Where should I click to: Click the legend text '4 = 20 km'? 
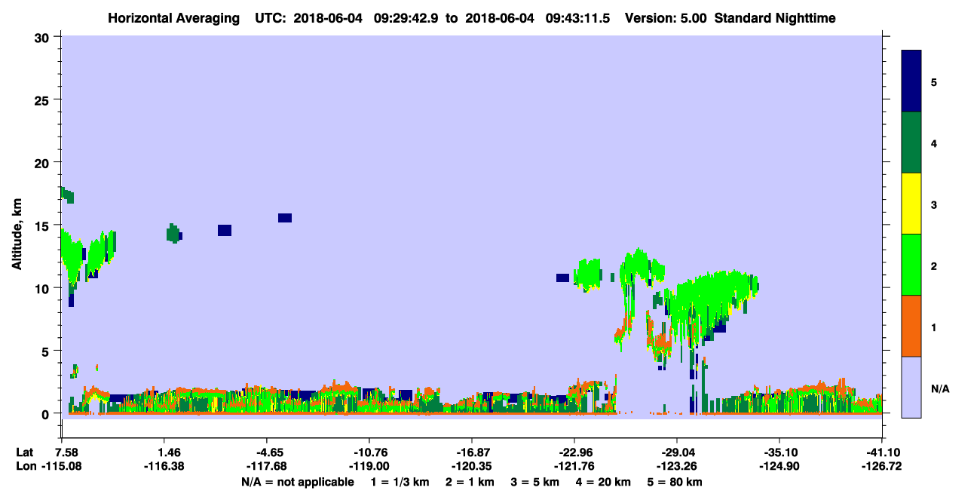(x=602, y=482)
